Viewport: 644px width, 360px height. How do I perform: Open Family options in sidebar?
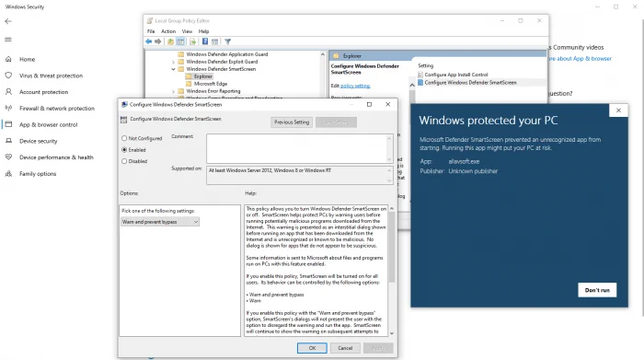tap(38, 173)
